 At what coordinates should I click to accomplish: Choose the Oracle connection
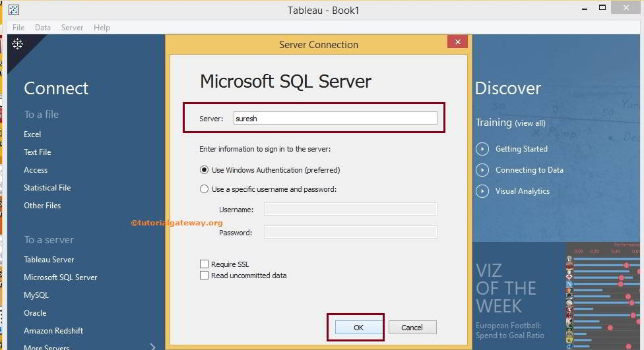coord(35,313)
